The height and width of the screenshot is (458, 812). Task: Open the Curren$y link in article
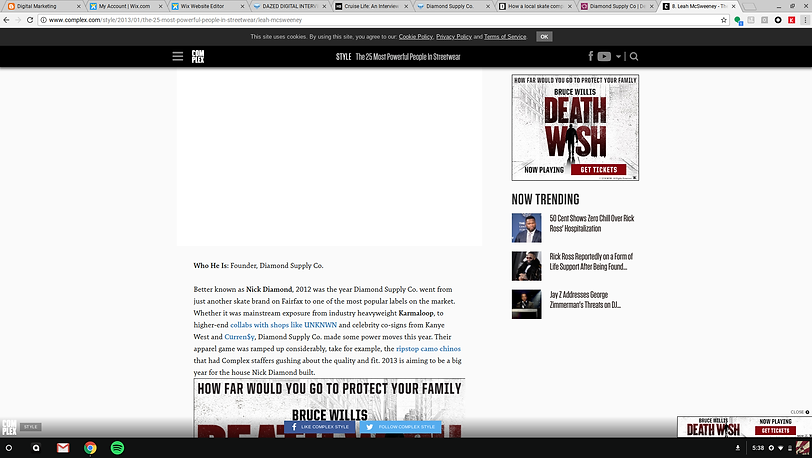pyautogui.click(x=239, y=337)
